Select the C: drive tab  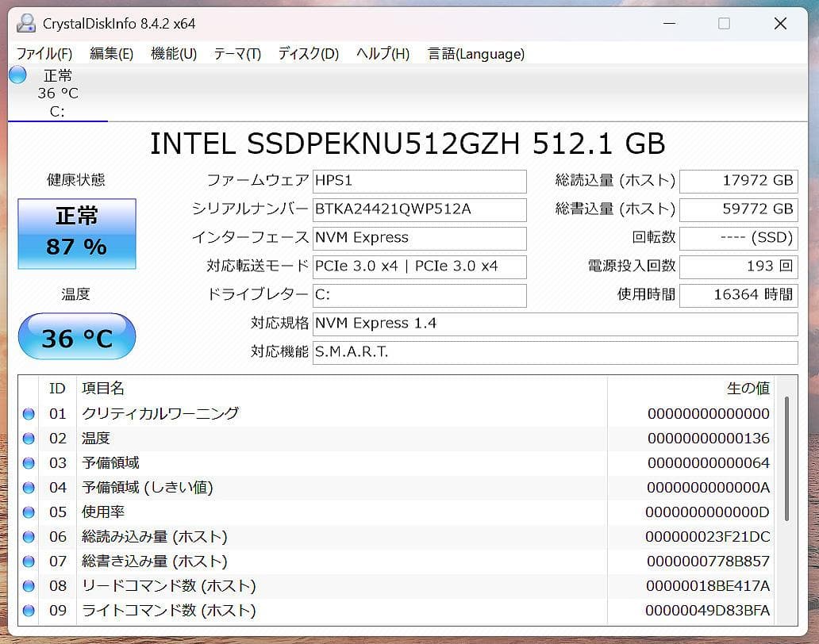[56, 111]
